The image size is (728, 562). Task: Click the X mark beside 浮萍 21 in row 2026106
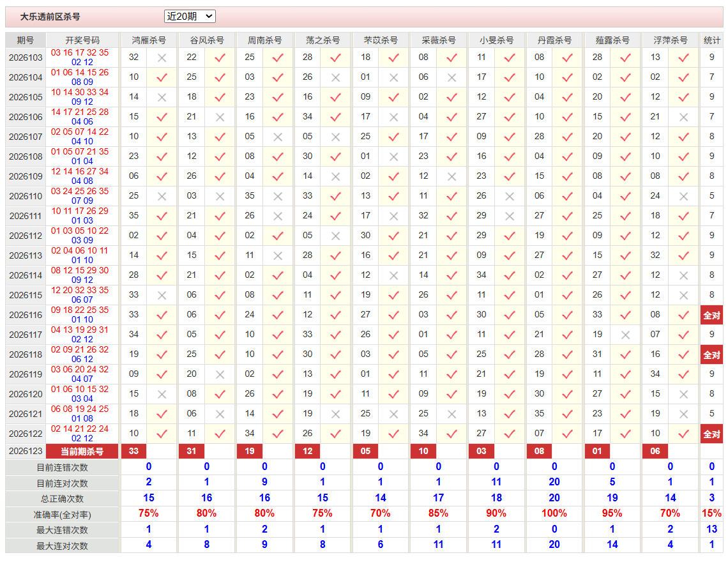point(683,118)
